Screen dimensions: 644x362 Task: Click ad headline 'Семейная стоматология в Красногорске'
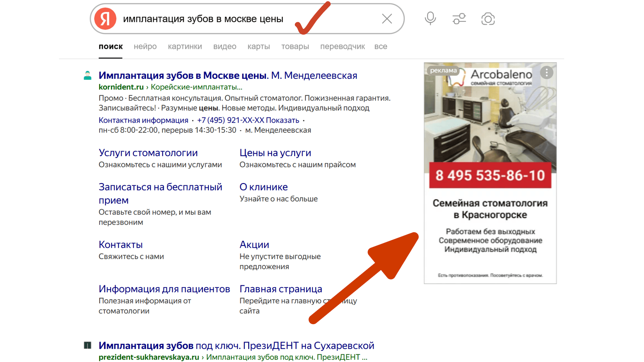point(490,209)
